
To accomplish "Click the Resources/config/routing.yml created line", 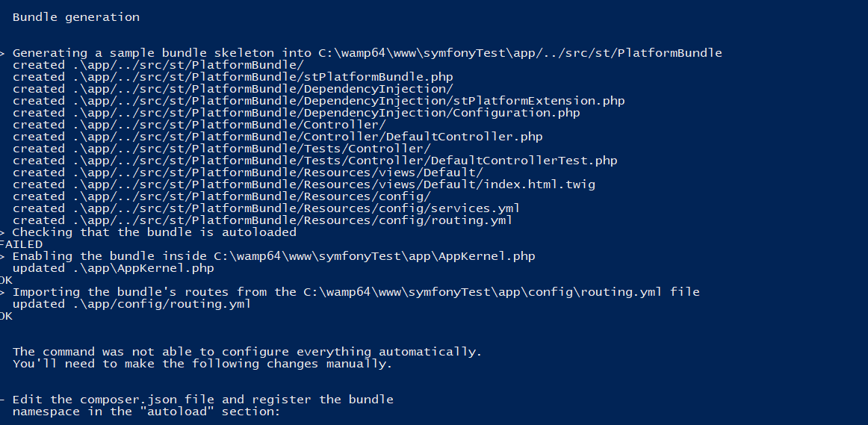I will pyautogui.click(x=262, y=220).
